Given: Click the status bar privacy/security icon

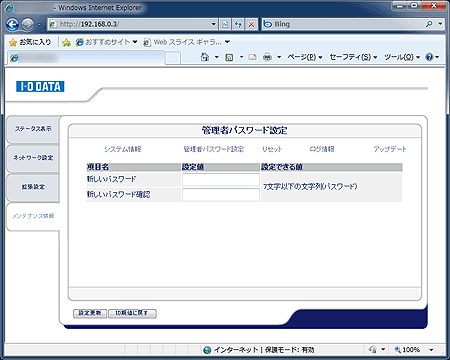Looking at the screenshot, I should pos(372,350).
